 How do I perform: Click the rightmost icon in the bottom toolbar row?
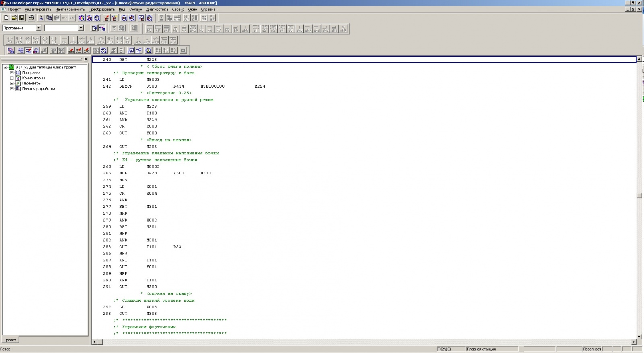pos(183,51)
